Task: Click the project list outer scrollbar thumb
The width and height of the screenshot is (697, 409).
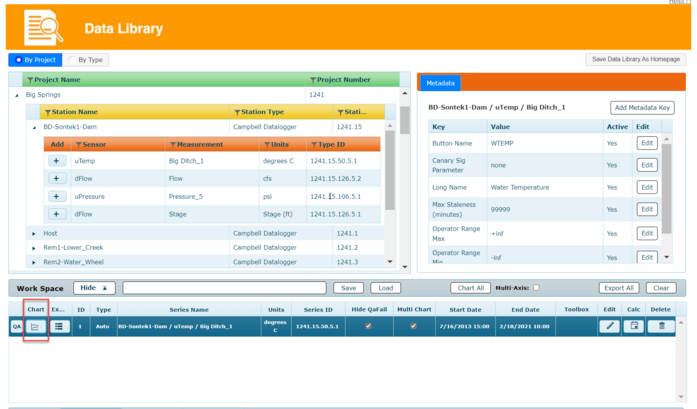Action: pos(405,120)
